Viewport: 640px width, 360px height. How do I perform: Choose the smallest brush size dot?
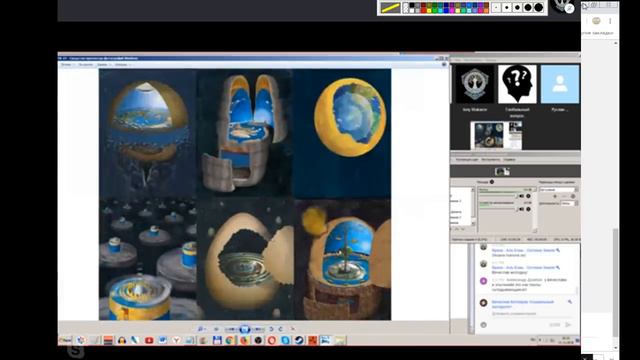tap(496, 7)
